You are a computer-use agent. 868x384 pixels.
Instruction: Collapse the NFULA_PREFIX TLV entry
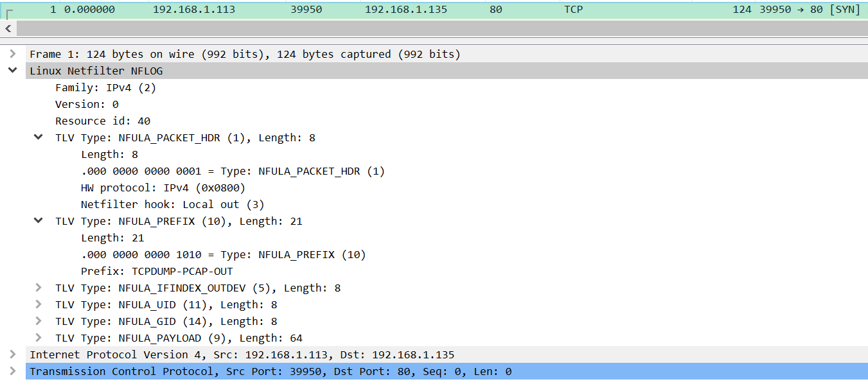(x=38, y=220)
